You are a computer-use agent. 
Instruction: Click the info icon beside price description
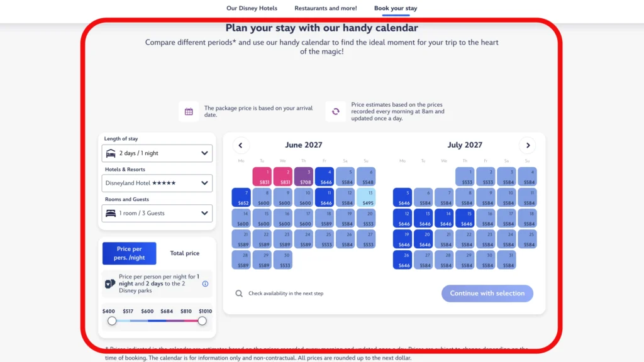[x=206, y=283]
